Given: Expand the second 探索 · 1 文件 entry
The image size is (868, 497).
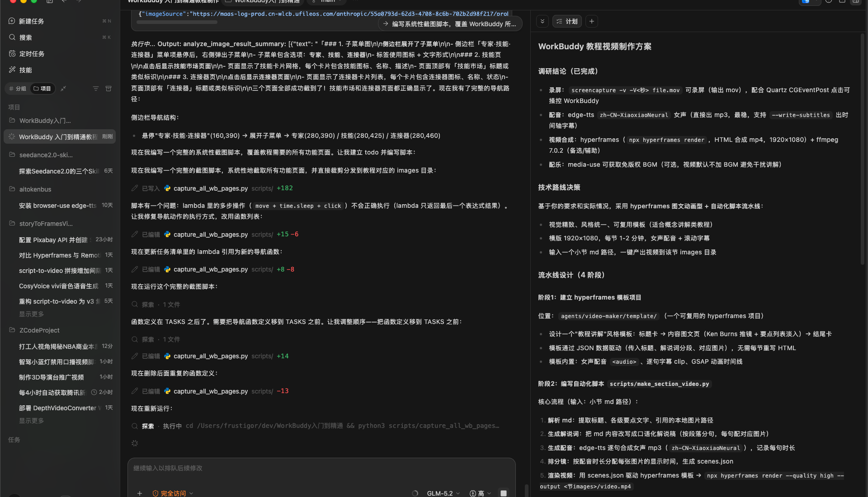Looking at the screenshot, I should point(156,339).
